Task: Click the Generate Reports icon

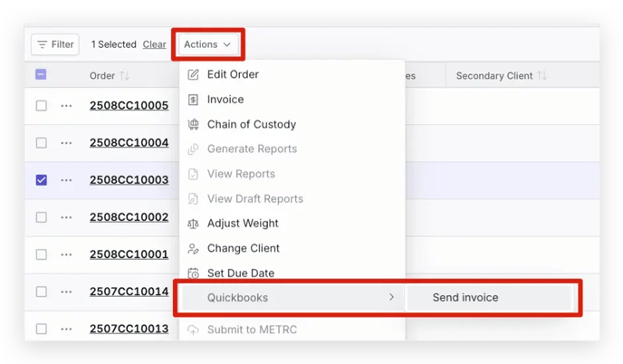Action: click(193, 149)
